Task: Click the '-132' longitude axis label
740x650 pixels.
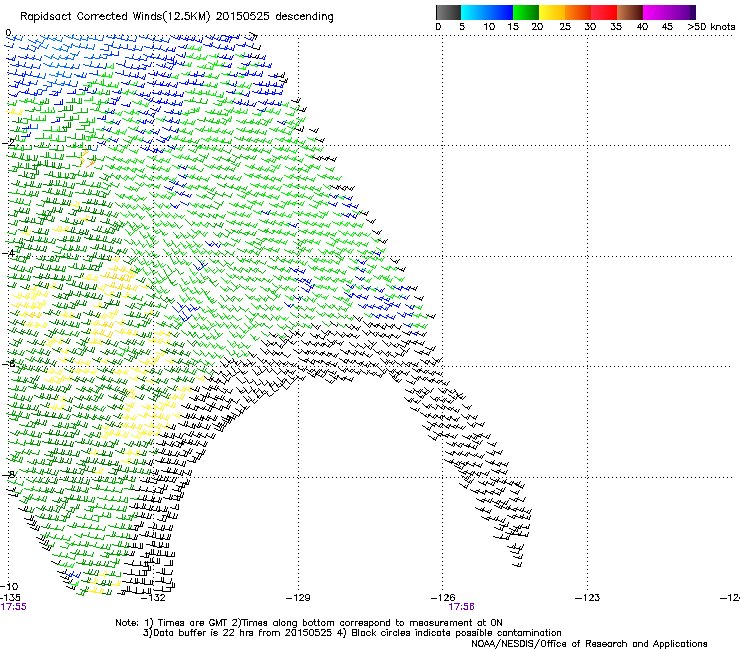Action: [x=154, y=598]
